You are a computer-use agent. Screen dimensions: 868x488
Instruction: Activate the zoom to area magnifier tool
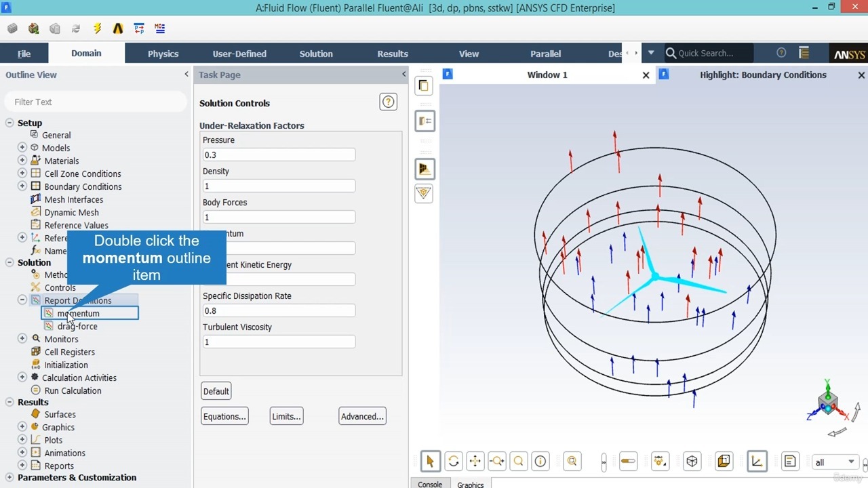[x=519, y=462]
